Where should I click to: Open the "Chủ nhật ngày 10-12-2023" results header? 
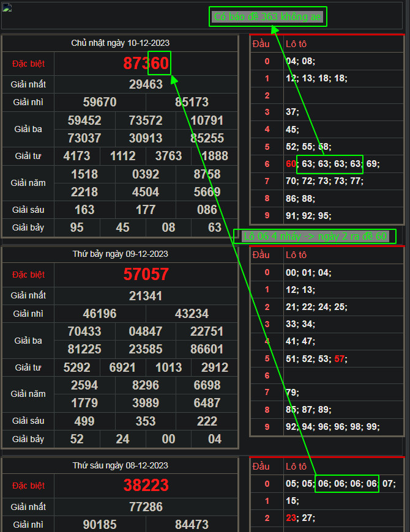[x=120, y=43]
